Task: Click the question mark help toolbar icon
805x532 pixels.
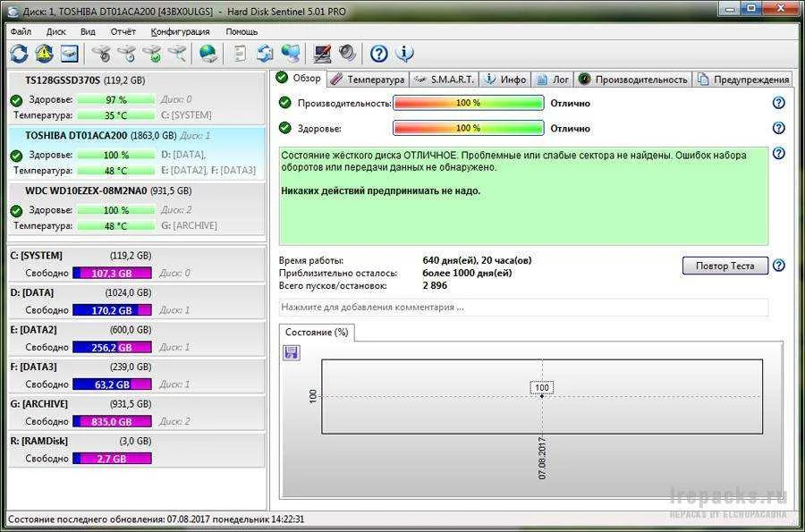Action: (x=379, y=54)
